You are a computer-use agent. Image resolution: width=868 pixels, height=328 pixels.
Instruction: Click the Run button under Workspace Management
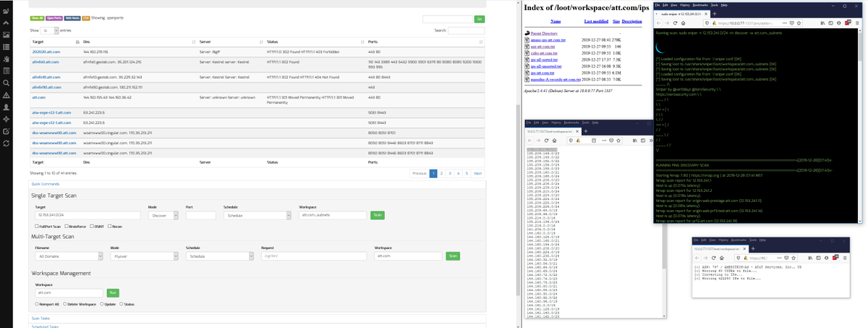point(113,293)
